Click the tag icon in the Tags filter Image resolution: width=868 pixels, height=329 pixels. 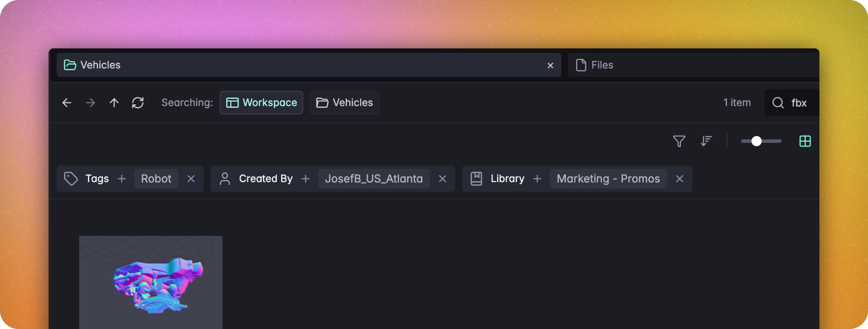coord(71,178)
